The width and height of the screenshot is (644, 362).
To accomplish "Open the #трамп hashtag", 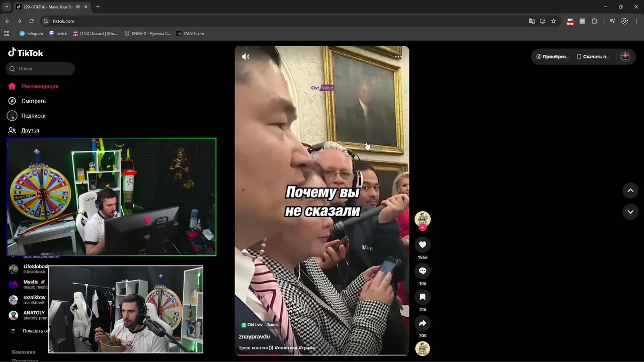I will point(307,348).
